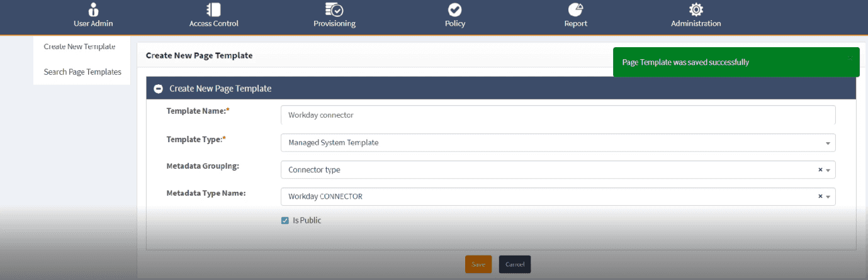Viewport: 868px width, 280px height.
Task: Clear the Connector type selection
Action: pyautogui.click(x=820, y=170)
